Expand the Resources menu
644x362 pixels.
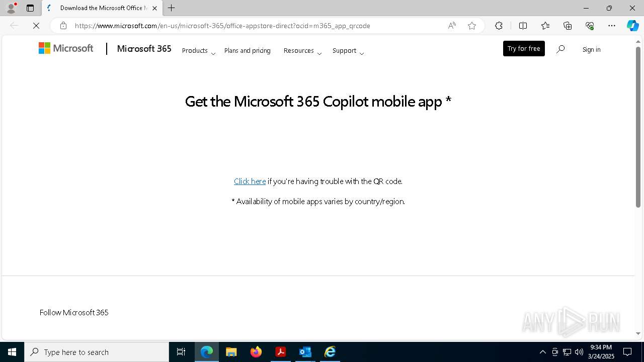click(302, 51)
